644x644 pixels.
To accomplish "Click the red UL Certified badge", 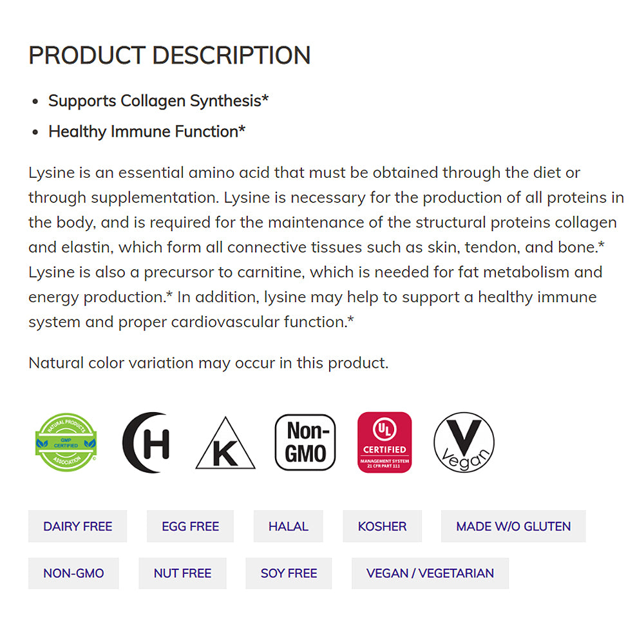I will point(384,442).
